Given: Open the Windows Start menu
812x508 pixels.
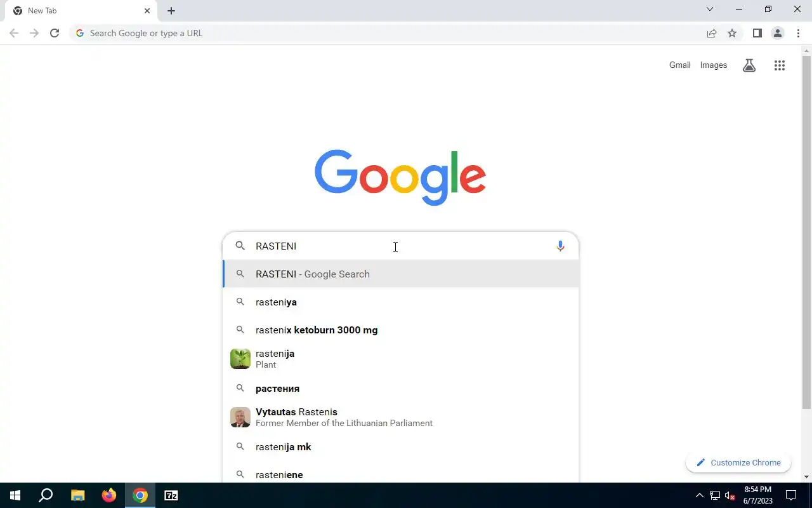Looking at the screenshot, I should click(15, 495).
